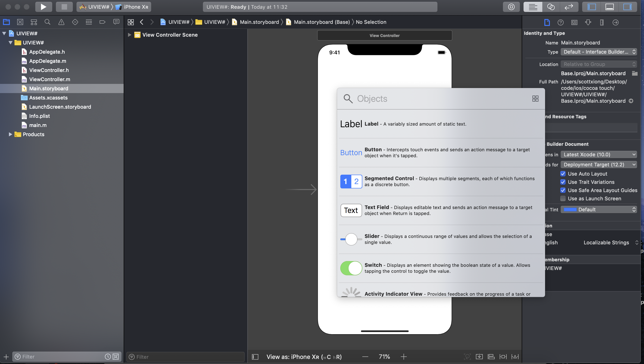Open the Location Relative to Group dropdown
This screenshot has width=644, height=364.
pyautogui.click(x=599, y=64)
